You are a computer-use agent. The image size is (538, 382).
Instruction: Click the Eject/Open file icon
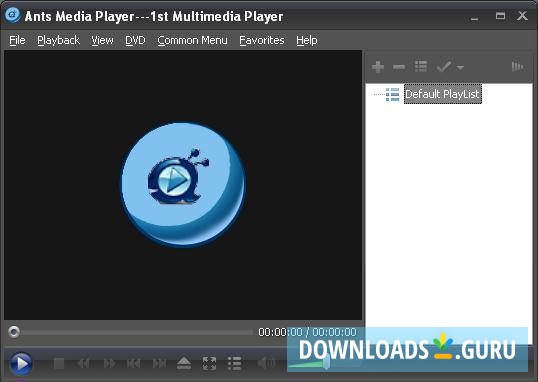click(x=184, y=363)
